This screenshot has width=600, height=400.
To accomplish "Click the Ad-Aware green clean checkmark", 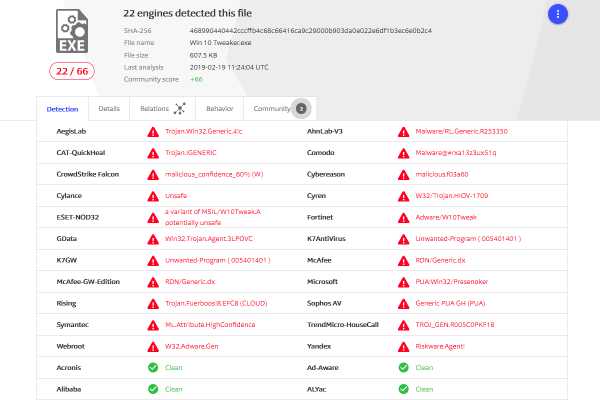I will pos(403,367).
